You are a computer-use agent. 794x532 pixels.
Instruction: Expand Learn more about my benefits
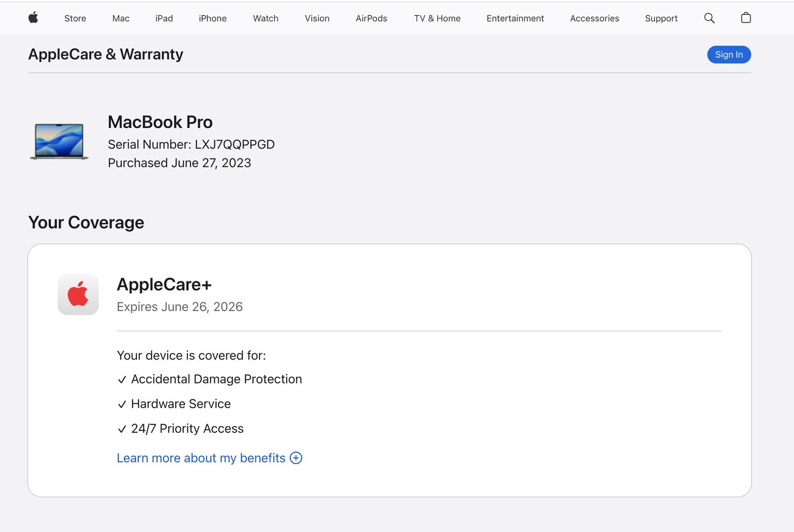point(201,458)
